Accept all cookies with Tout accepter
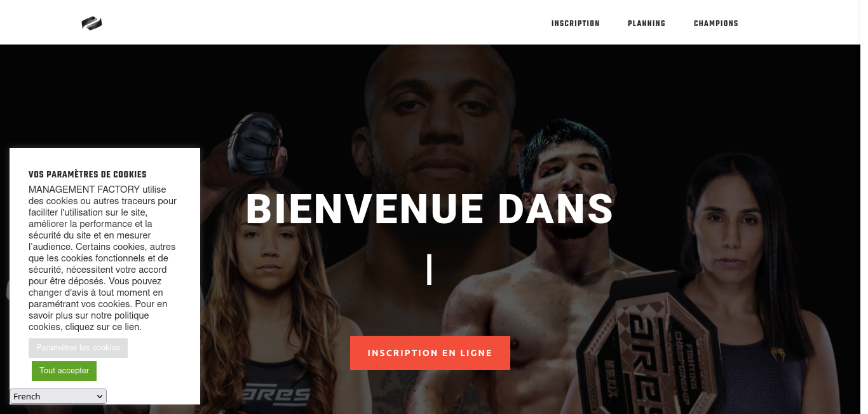This screenshot has height=414, width=868. (64, 371)
